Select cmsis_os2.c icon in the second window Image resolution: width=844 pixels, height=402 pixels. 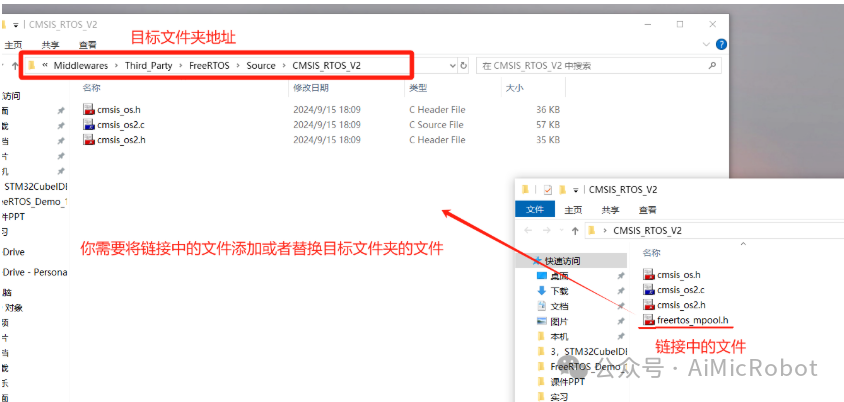point(649,290)
